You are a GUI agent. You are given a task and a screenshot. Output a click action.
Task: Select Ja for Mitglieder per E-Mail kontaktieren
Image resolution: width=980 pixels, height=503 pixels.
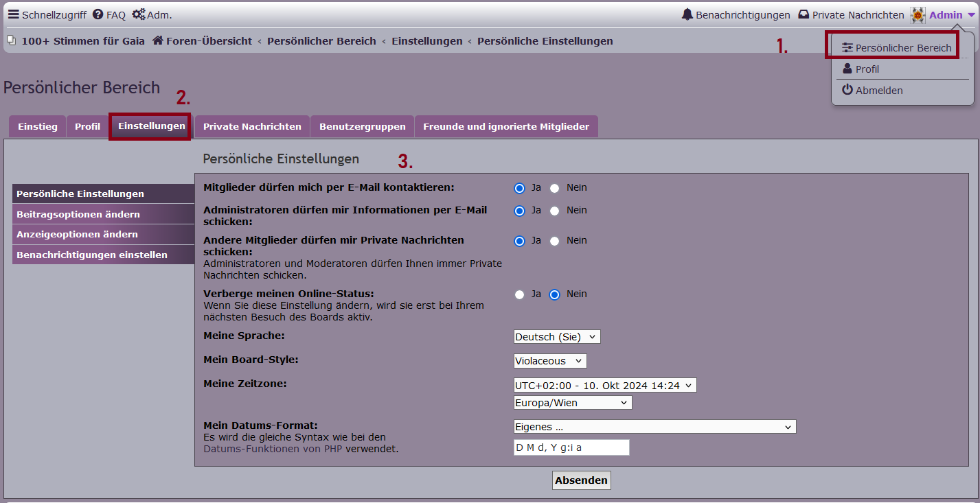point(520,188)
